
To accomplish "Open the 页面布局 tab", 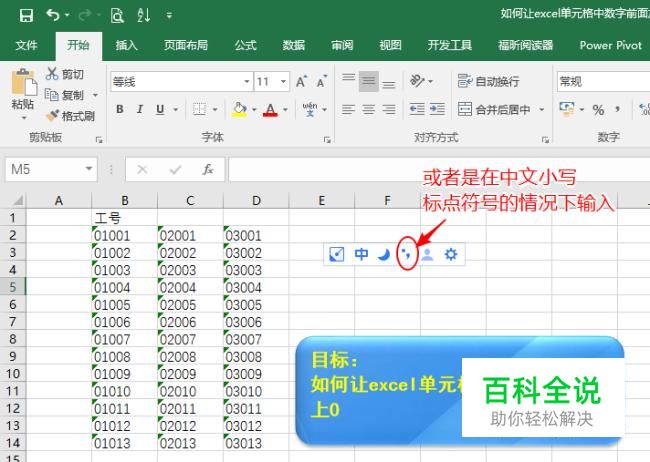I will click(186, 45).
